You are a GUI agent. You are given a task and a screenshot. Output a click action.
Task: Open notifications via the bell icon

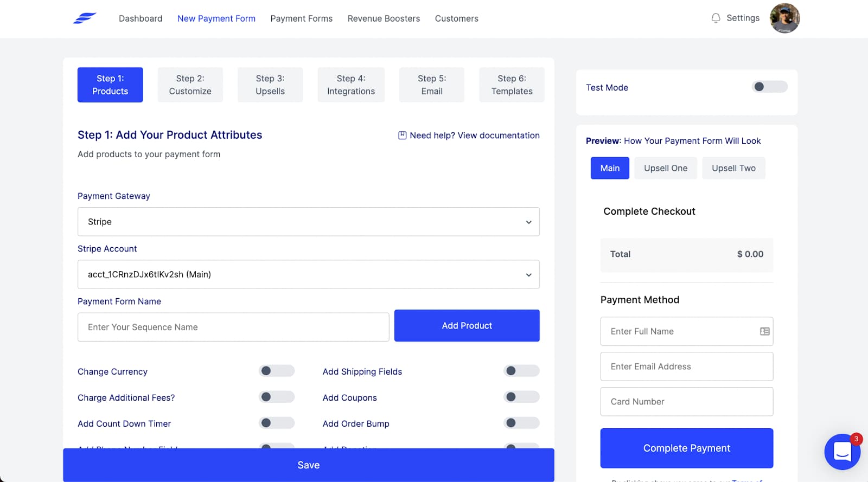pos(716,18)
